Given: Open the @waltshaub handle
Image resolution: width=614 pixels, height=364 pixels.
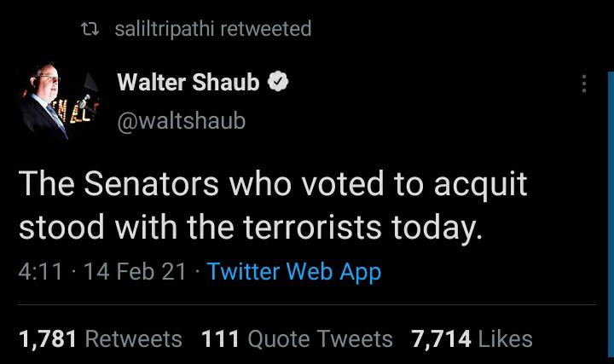Looking at the screenshot, I should (181, 121).
